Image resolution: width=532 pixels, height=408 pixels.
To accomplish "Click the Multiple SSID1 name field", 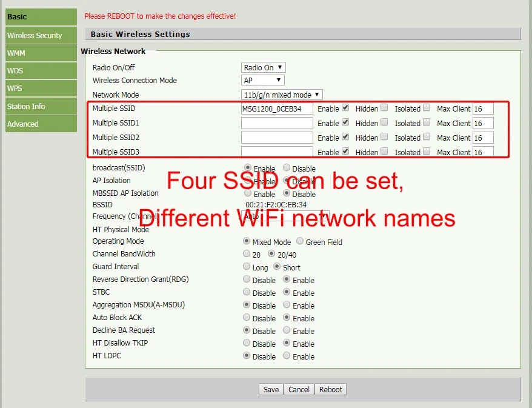I will click(277, 123).
